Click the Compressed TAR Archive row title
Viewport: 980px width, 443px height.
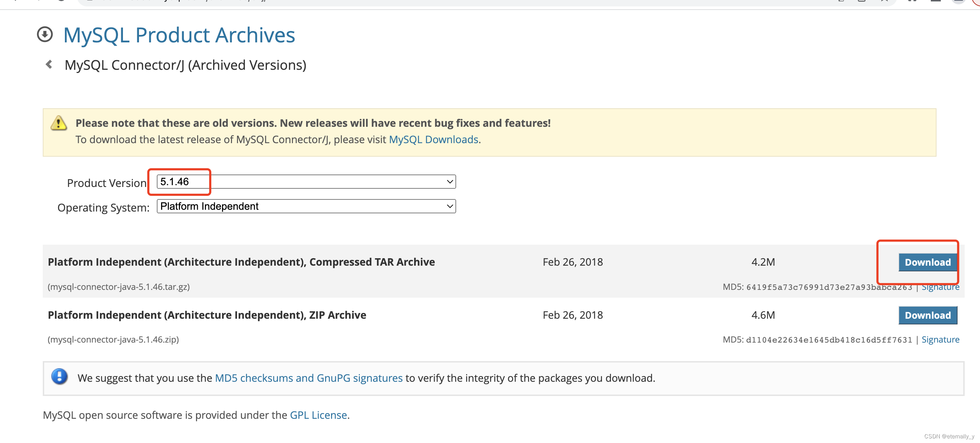pos(241,262)
